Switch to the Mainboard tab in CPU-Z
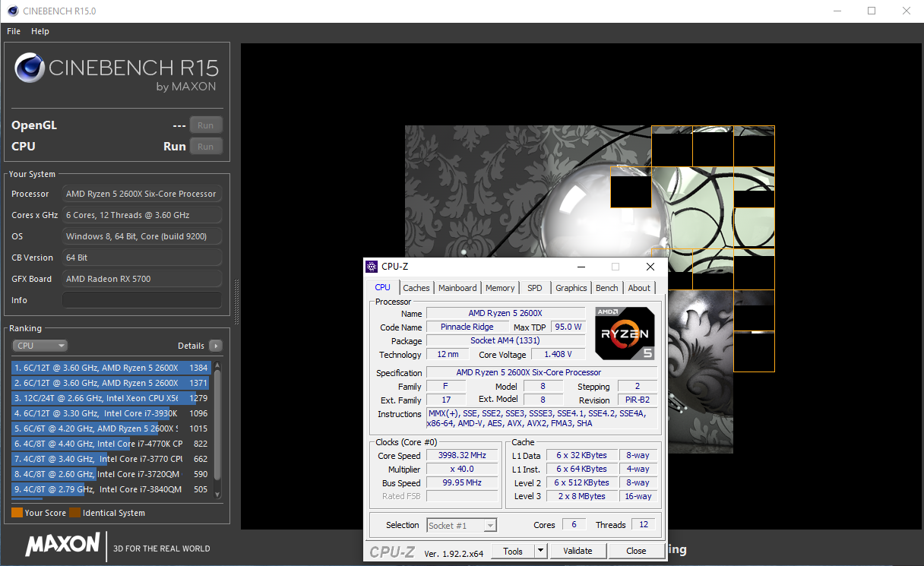Viewport: 924px width, 566px height. [x=457, y=288]
